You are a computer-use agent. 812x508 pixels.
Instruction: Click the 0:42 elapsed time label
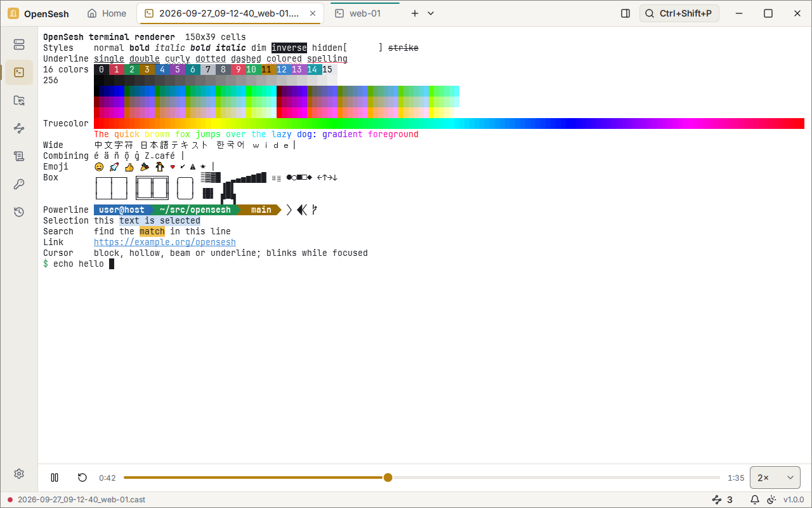[x=107, y=478]
